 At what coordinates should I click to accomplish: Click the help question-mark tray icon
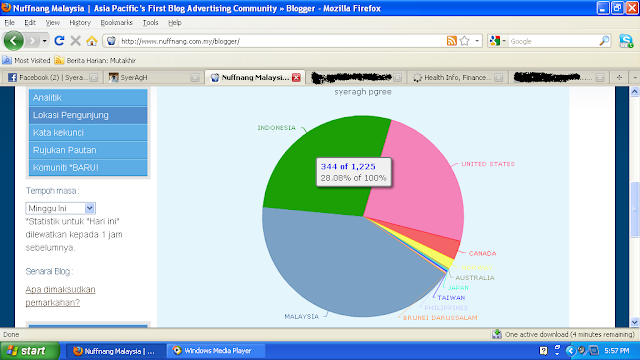click(x=543, y=351)
